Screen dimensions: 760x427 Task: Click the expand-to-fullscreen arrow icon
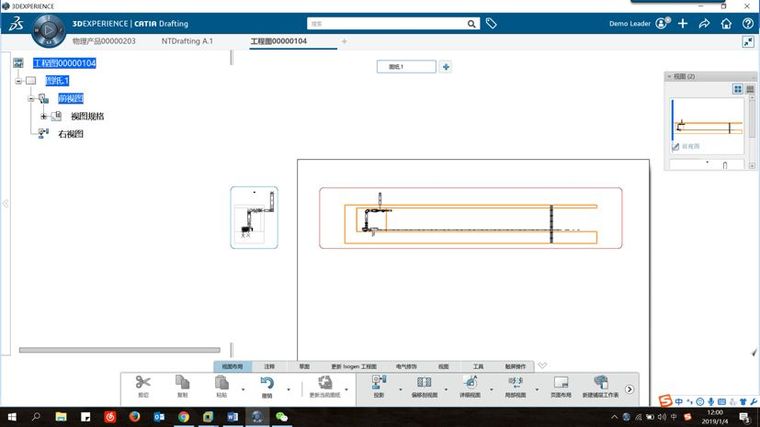click(748, 42)
